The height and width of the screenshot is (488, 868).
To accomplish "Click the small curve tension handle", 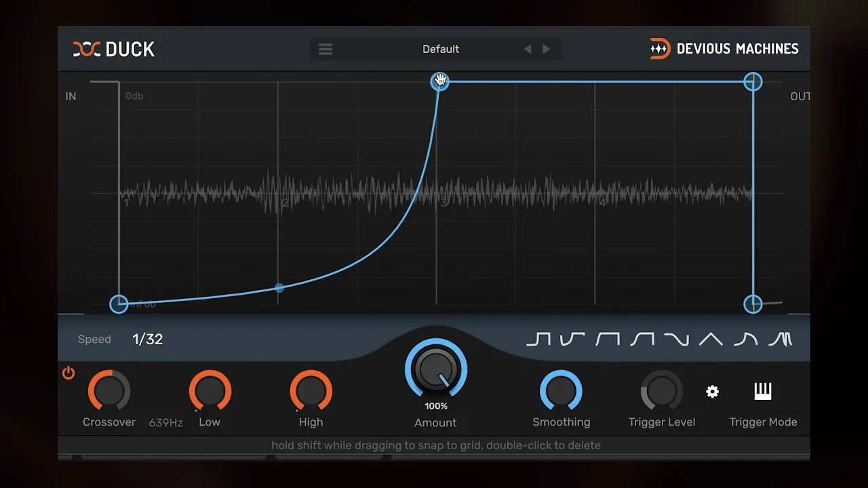I will (279, 288).
